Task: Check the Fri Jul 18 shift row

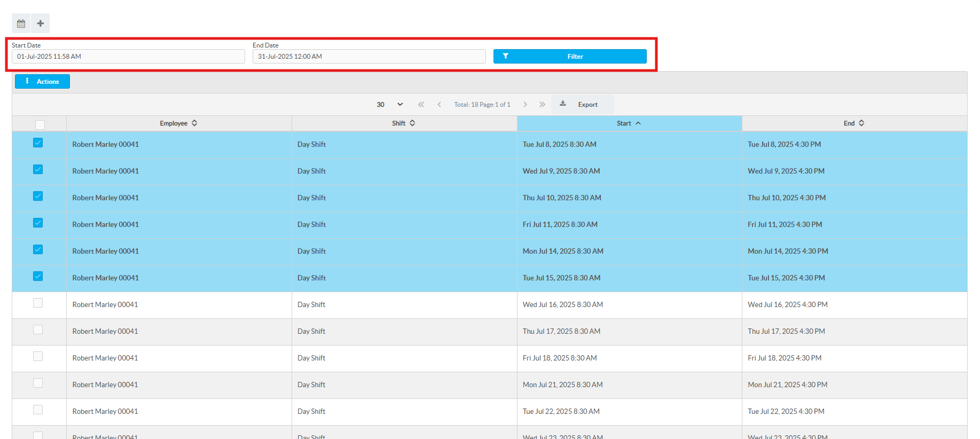Action: (38, 356)
